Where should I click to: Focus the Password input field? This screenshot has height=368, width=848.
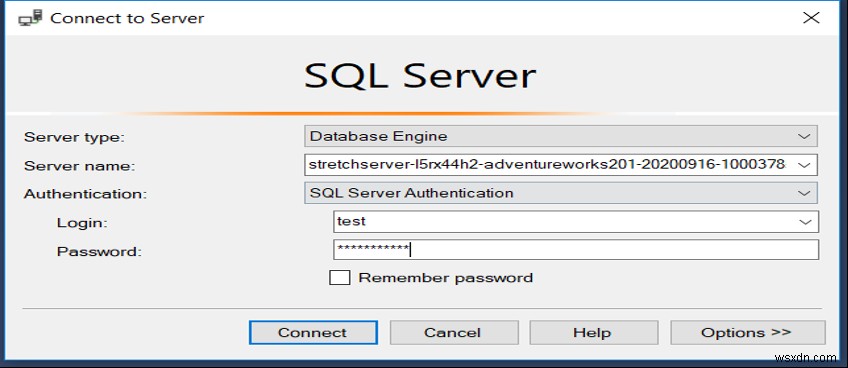(x=576, y=249)
